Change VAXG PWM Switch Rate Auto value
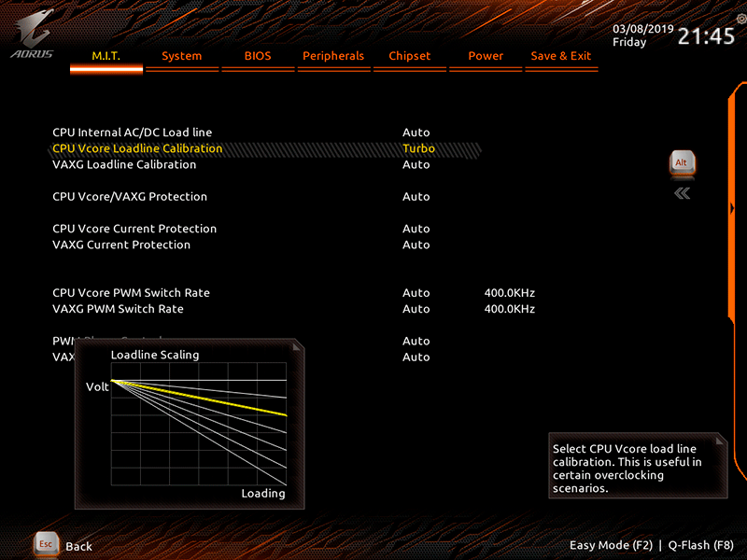This screenshot has height=560, width=747. 416,309
